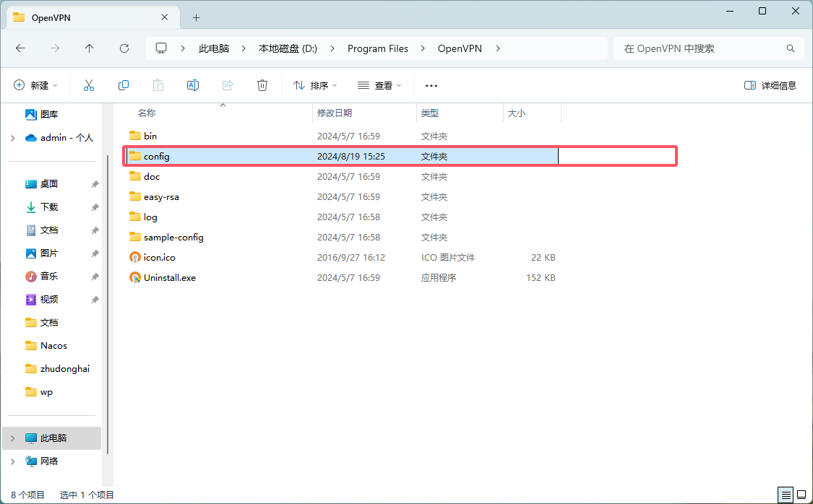Viewport: 813px width, 504px height.
Task: Go forward with the right arrow
Action: (54, 48)
